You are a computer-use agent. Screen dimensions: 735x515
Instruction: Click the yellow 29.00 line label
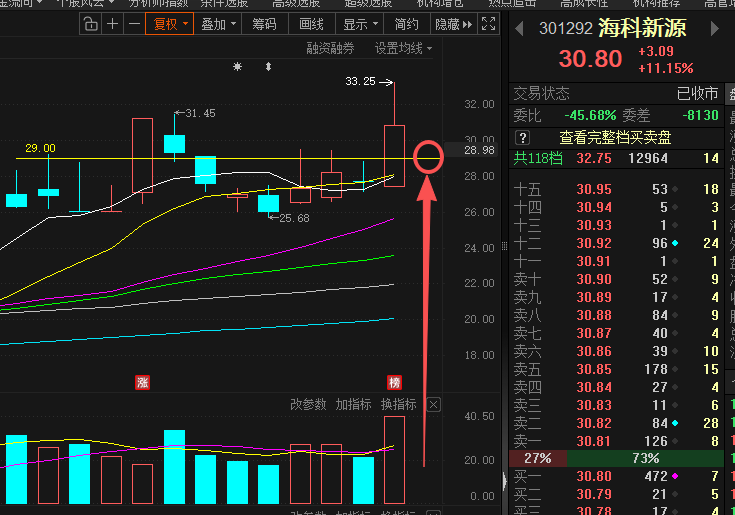(40, 148)
